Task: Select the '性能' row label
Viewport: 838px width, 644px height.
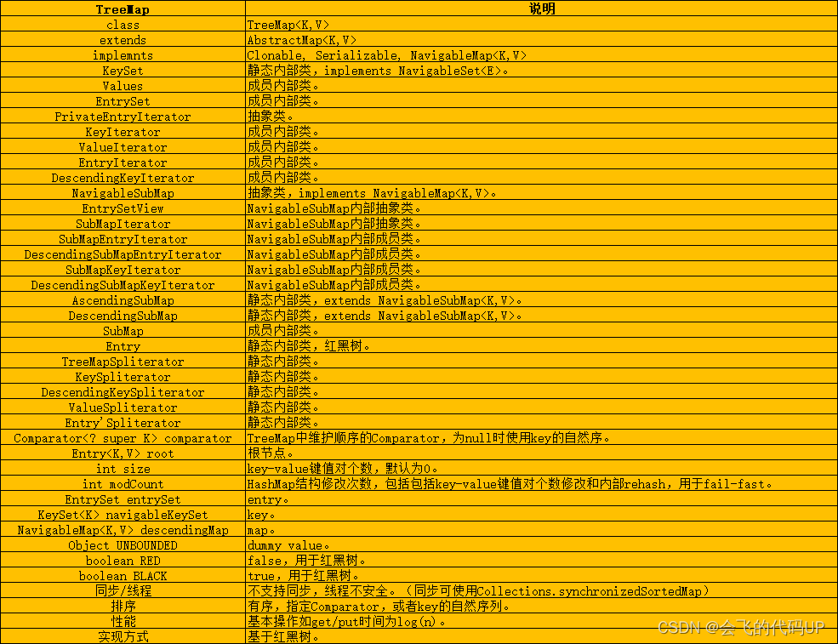Action: (123, 622)
